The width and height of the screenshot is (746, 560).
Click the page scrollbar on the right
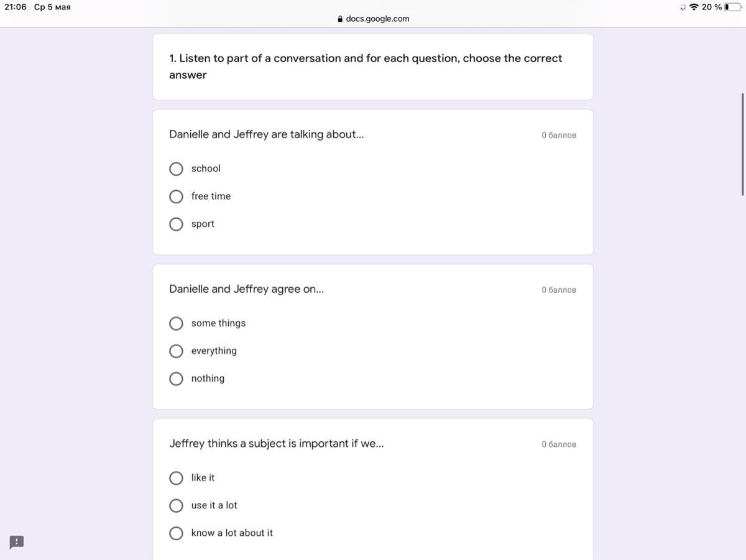[x=742, y=144]
